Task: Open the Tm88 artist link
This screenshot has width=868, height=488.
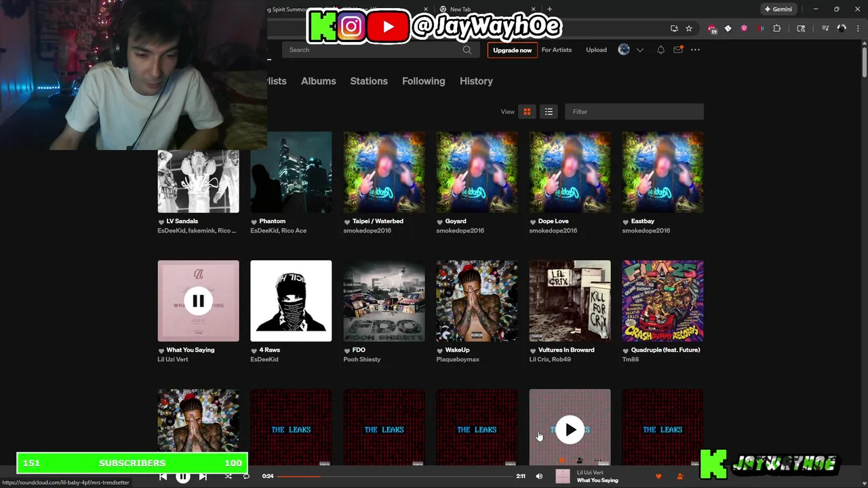Action: click(631, 359)
